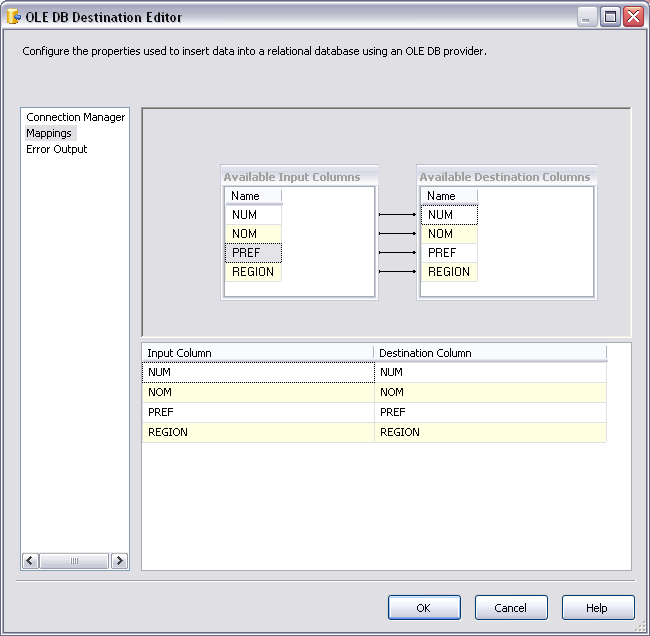Open REGION Destination Column cell in grid
Viewport: 650px width, 636px height.
(490, 432)
